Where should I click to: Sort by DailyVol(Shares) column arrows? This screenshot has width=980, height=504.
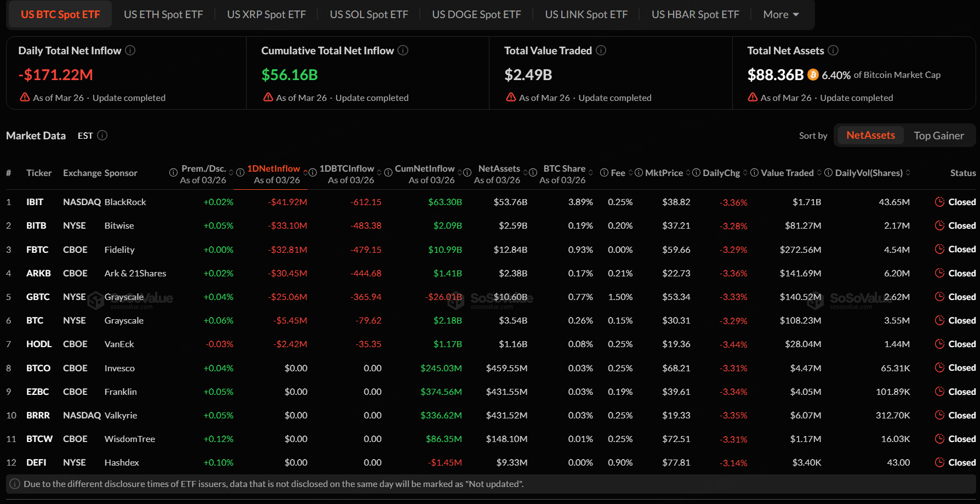[x=908, y=173]
